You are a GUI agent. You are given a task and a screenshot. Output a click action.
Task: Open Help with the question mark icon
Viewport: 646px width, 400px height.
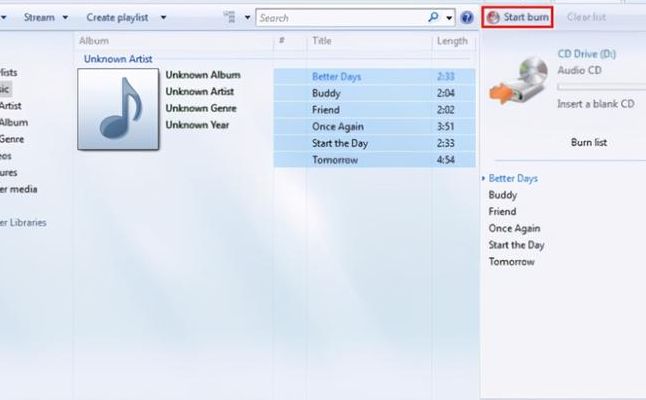coord(467,17)
